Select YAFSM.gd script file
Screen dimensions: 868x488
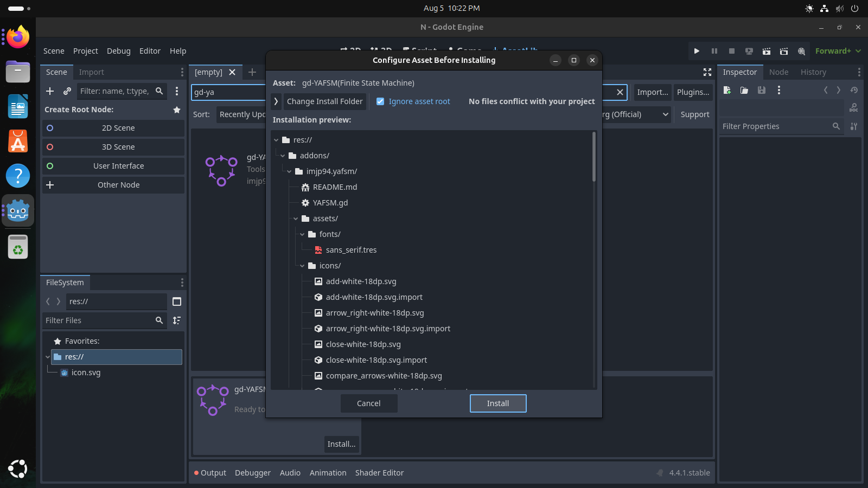[x=330, y=203]
